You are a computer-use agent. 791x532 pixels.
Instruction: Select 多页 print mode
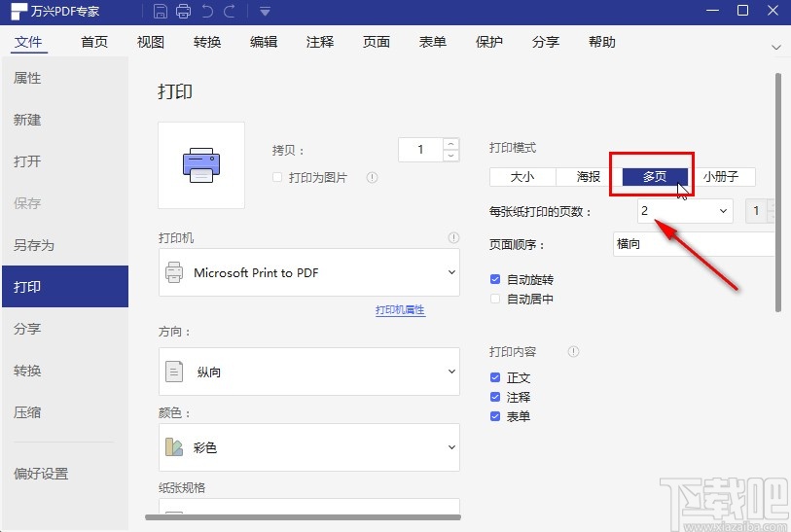(655, 177)
